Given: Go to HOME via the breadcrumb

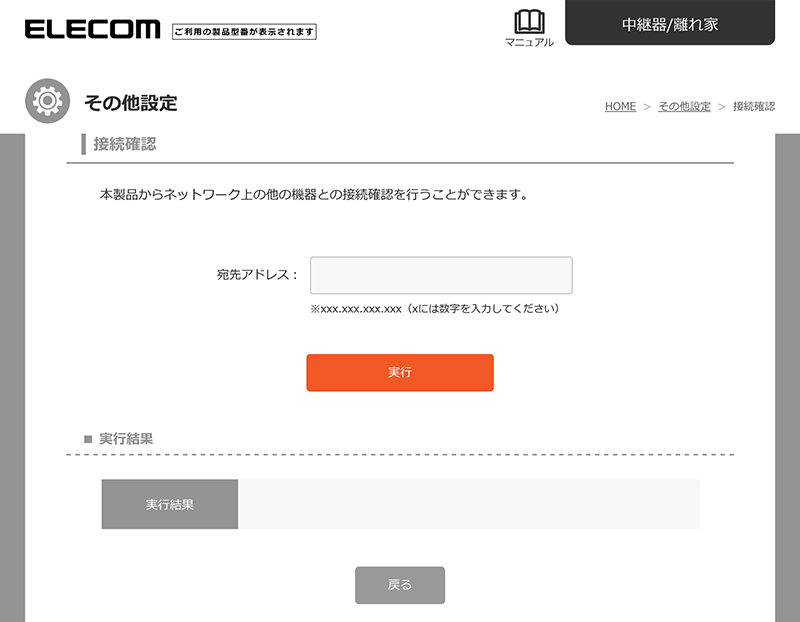Looking at the screenshot, I should tap(620, 106).
